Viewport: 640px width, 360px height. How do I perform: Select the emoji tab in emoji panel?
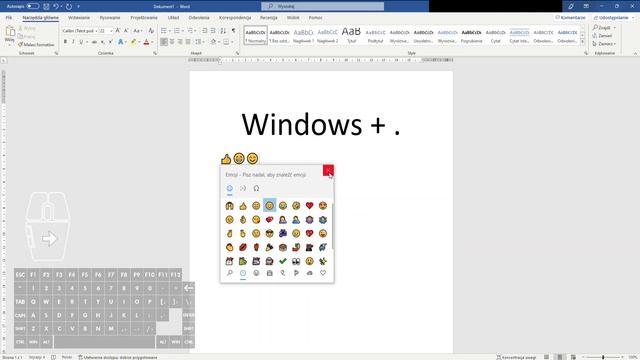pos(230,188)
